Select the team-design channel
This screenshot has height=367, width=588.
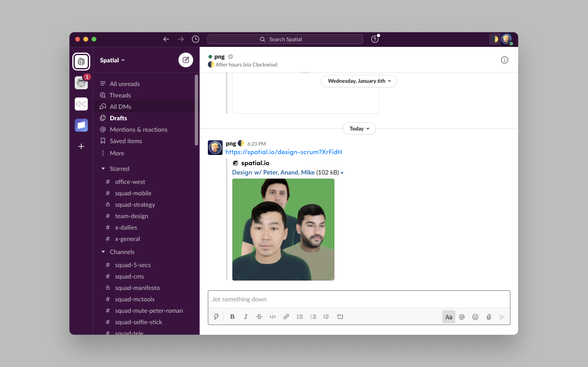[x=131, y=216]
